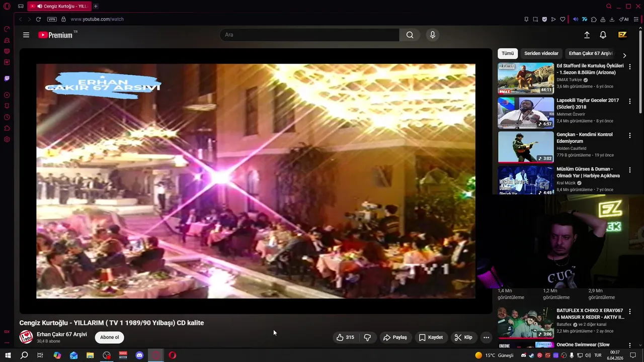Open Erhan Çakır 67 Arşivi channel link
The width and height of the screenshot is (644, 362).
[x=61, y=334]
